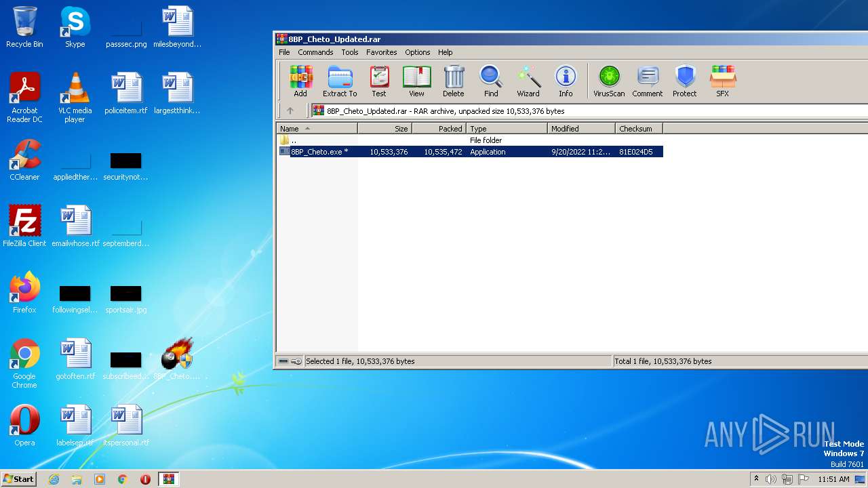The image size is (868, 488).
Task: Select the parent folder '..' row
Action: tap(470, 140)
